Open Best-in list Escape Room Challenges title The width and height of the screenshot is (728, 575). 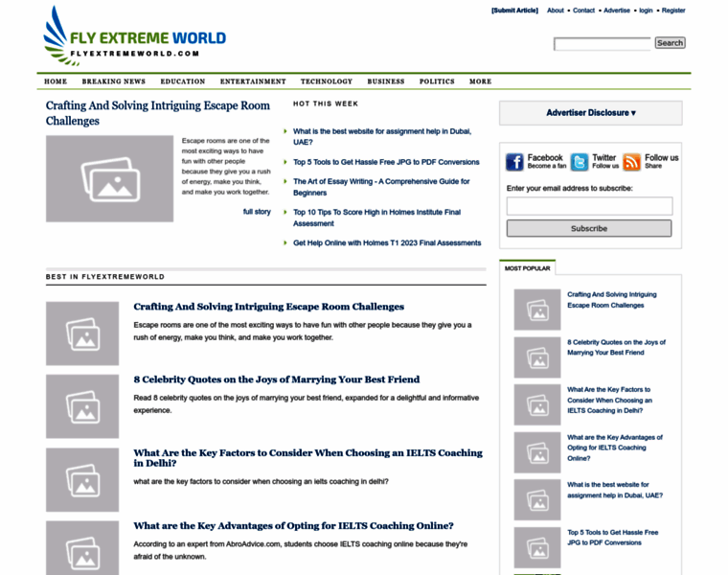[x=269, y=307]
